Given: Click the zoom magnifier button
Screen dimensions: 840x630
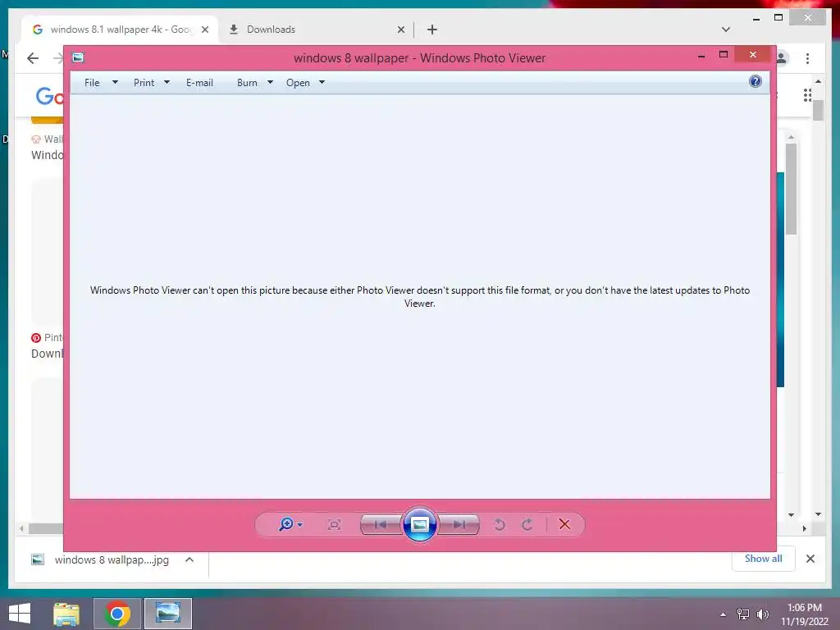Looking at the screenshot, I should tap(286, 524).
